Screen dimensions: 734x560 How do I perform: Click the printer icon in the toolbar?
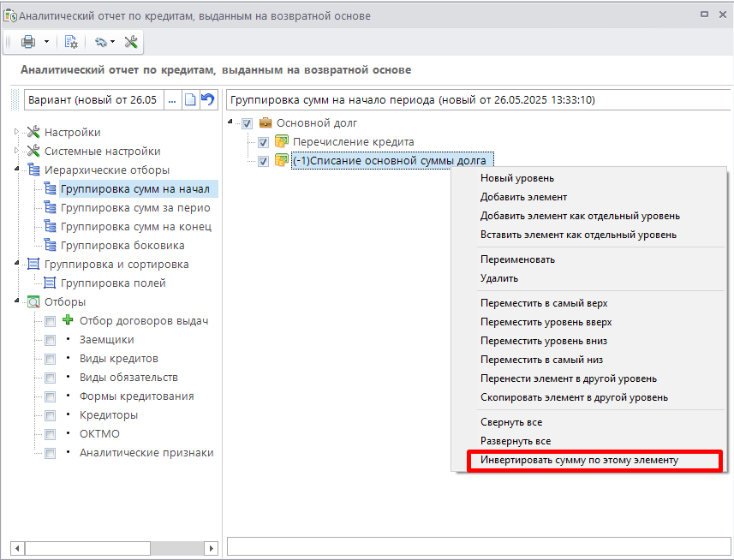point(28,42)
